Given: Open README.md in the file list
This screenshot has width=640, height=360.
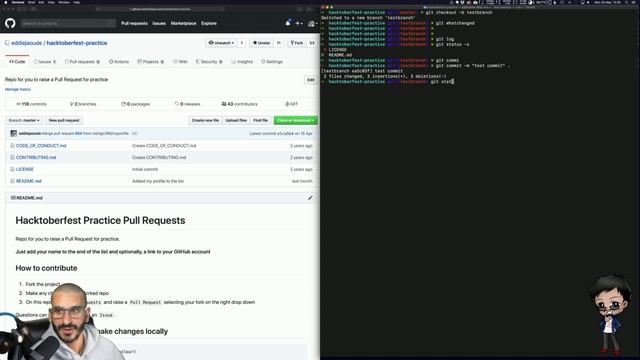Looking at the screenshot, I should (29, 181).
